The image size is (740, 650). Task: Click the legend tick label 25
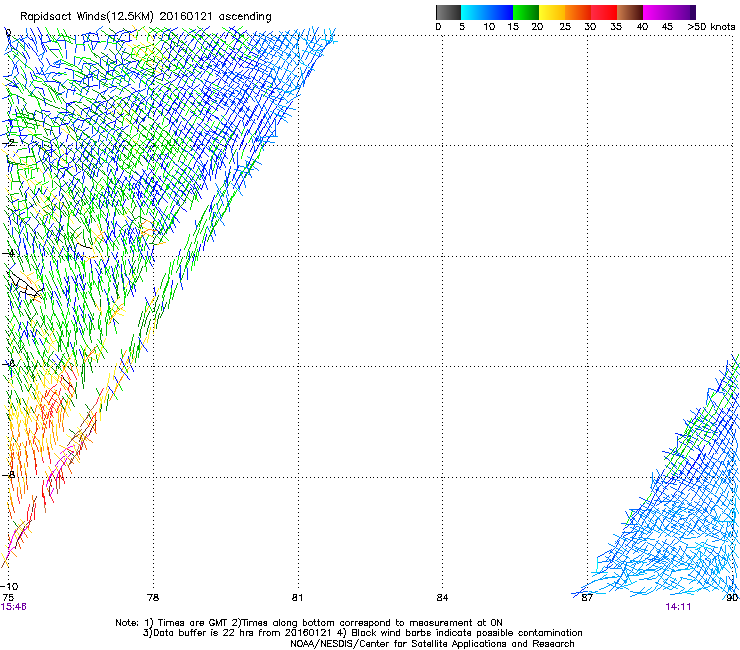point(565,27)
